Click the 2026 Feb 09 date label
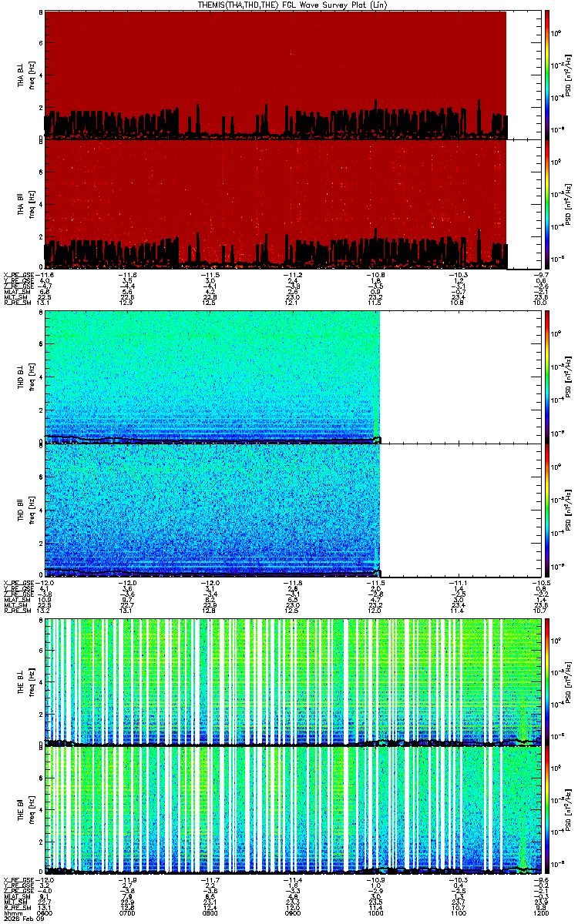This screenshot has height=924, width=578. point(19,918)
